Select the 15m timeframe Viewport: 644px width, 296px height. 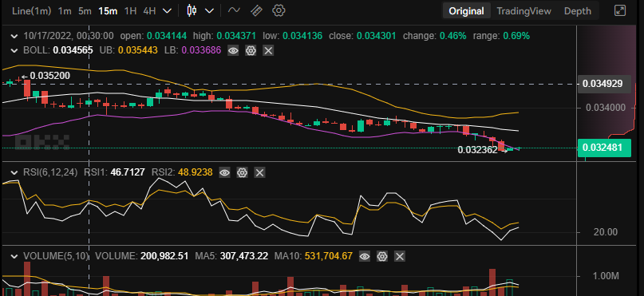[108, 11]
